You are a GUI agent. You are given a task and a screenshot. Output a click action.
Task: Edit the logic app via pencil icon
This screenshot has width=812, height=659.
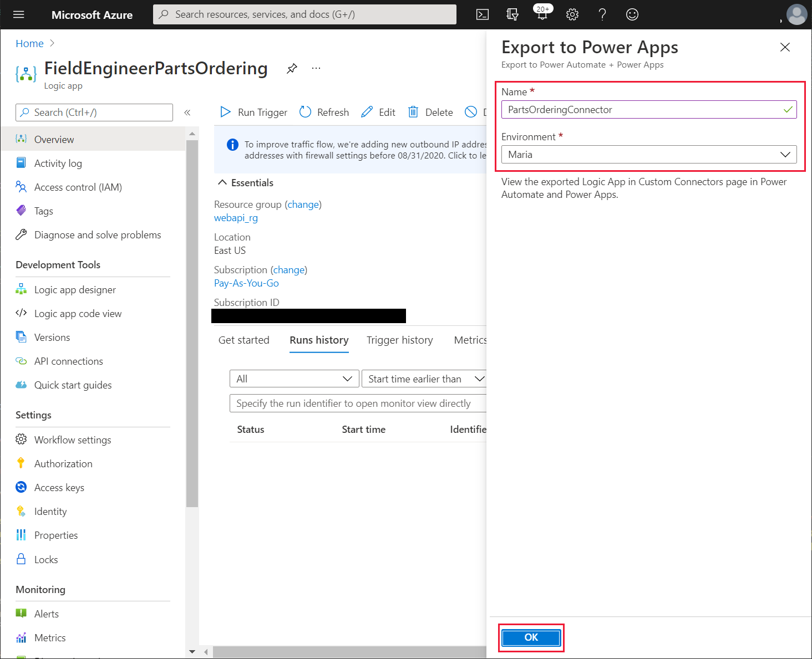coord(378,112)
